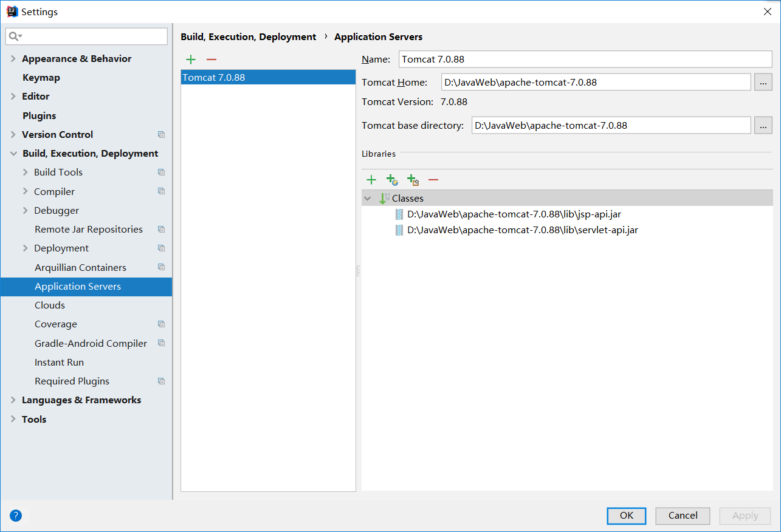Click OK to confirm settings
The height and width of the screenshot is (532, 781).
coord(627,516)
